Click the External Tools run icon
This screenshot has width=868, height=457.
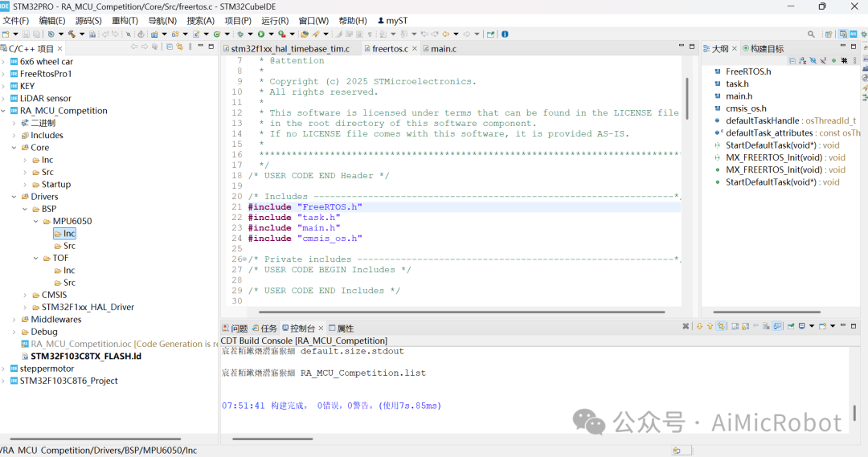282,34
